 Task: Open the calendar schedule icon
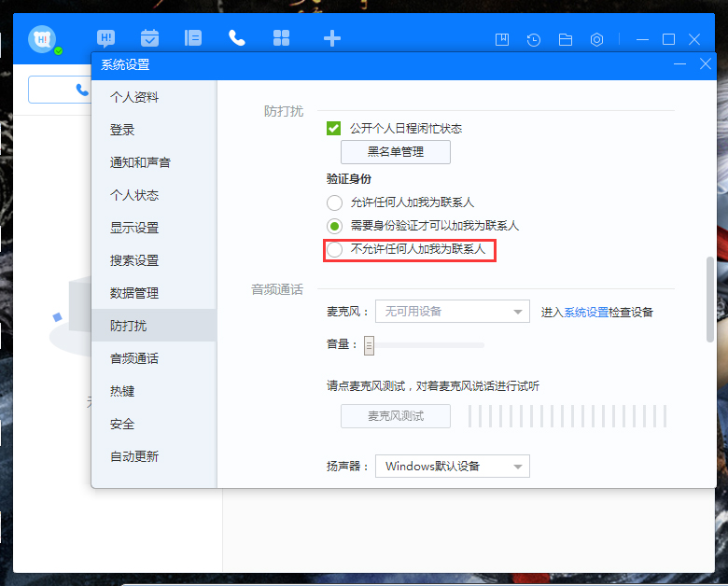pyautogui.click(x=149, y=38)
